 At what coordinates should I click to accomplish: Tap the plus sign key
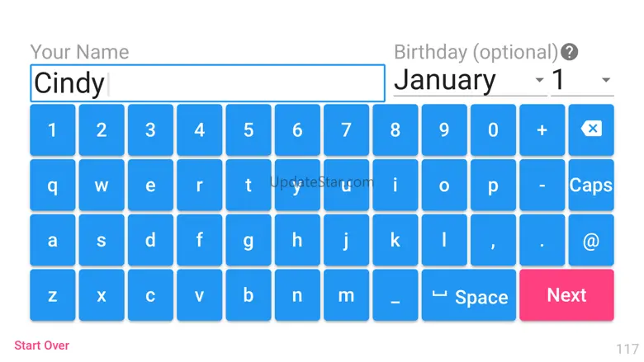(542, 129)
